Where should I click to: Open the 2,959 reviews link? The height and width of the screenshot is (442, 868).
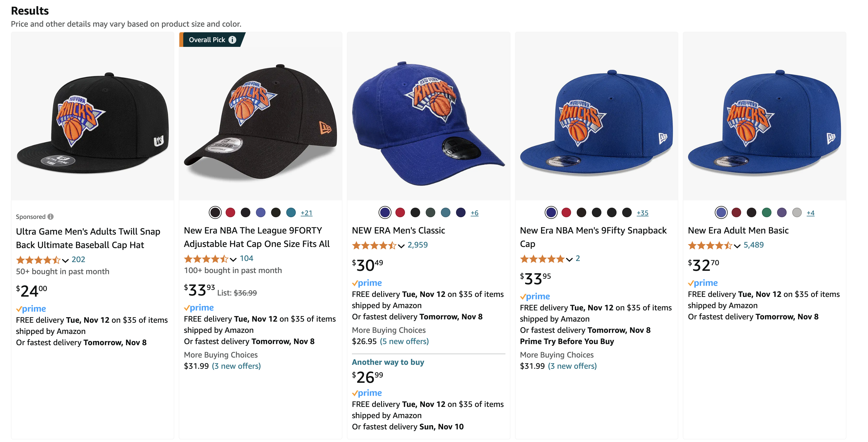tap(417, 245)
